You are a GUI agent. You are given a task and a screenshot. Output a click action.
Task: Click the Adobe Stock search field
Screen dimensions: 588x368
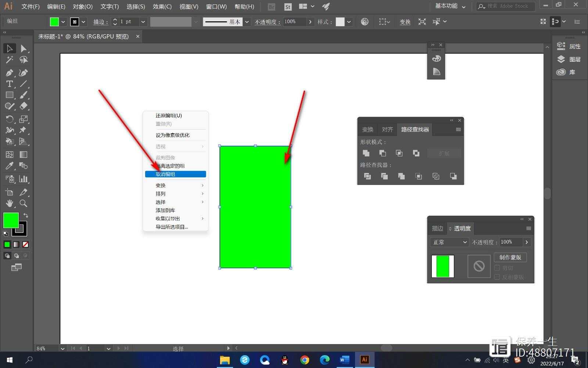506,6
